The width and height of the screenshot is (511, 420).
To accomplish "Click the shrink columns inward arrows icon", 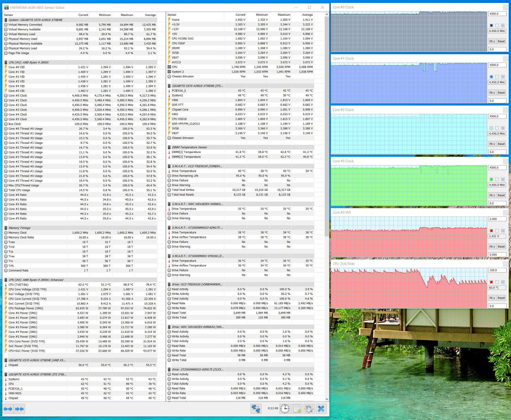I will (19, 409).
